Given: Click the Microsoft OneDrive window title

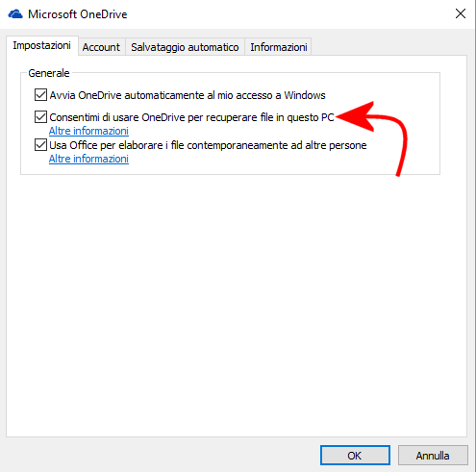Looking at the screenshot, I should click(x=78, y=14).
